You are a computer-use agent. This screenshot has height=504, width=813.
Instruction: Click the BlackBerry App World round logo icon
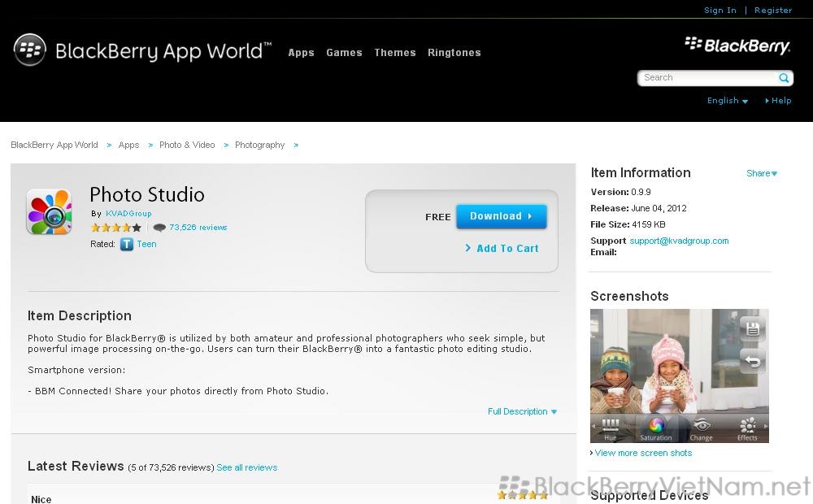[29, 50]
